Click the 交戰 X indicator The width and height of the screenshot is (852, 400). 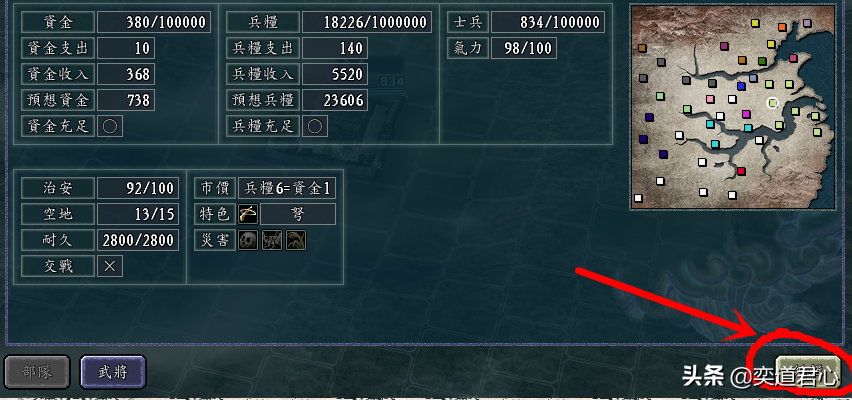pyautogui.click(x=110, y=266)
